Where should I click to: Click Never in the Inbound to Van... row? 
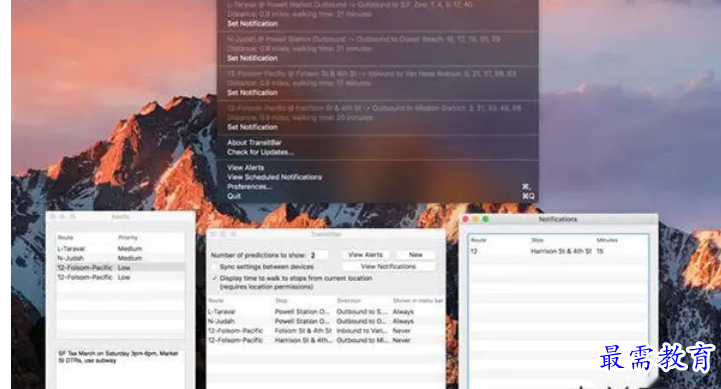[x=401, y=331]
